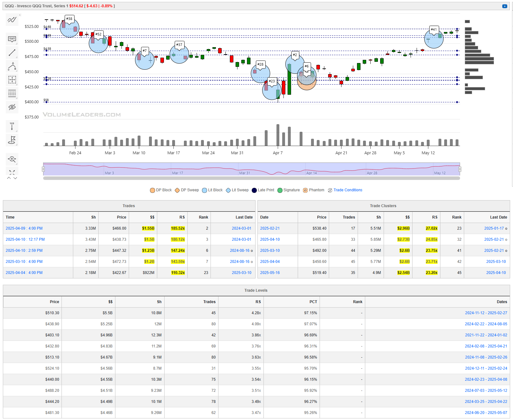Activate the zoom magnifier tool
This screenshot has width=513, height=420.
point(12,159)
